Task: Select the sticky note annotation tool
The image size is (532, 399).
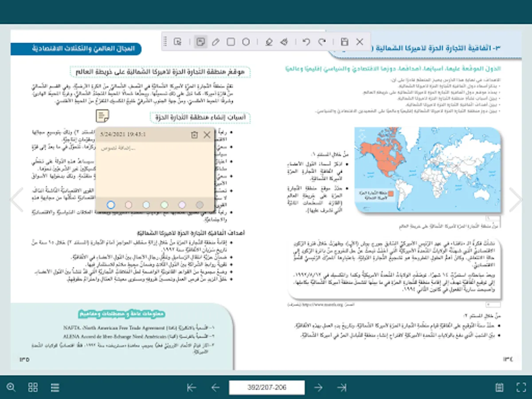Action: point(201,42)
